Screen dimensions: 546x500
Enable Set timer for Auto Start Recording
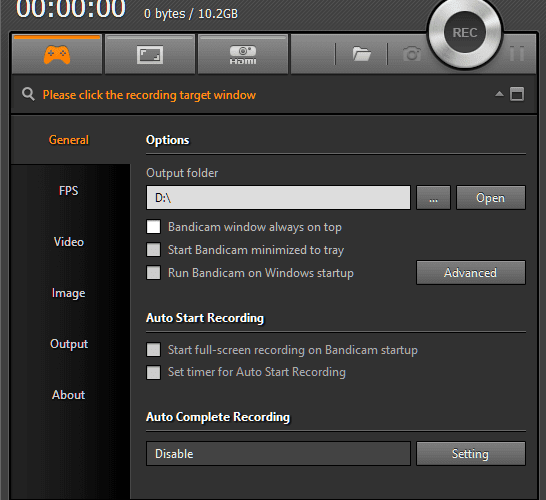(153, 372)
